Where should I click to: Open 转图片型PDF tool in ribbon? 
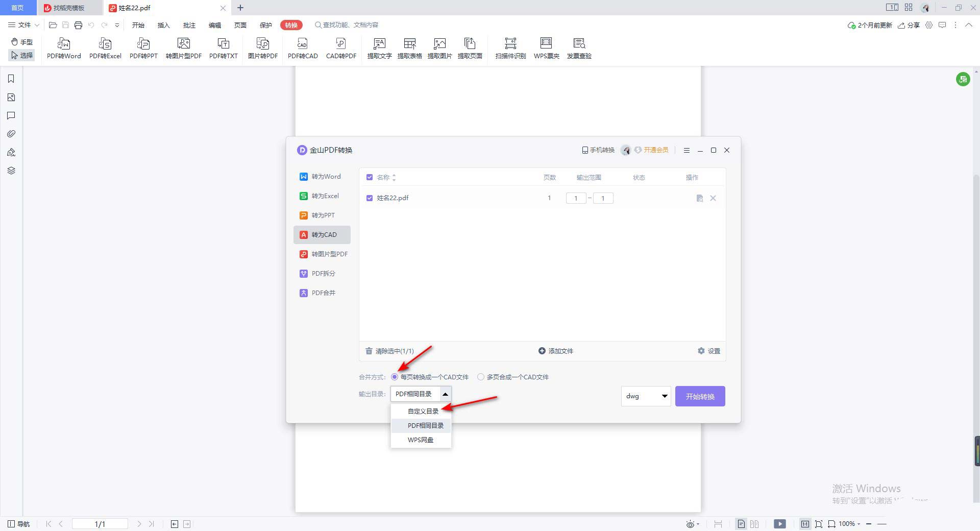(184, 49)
